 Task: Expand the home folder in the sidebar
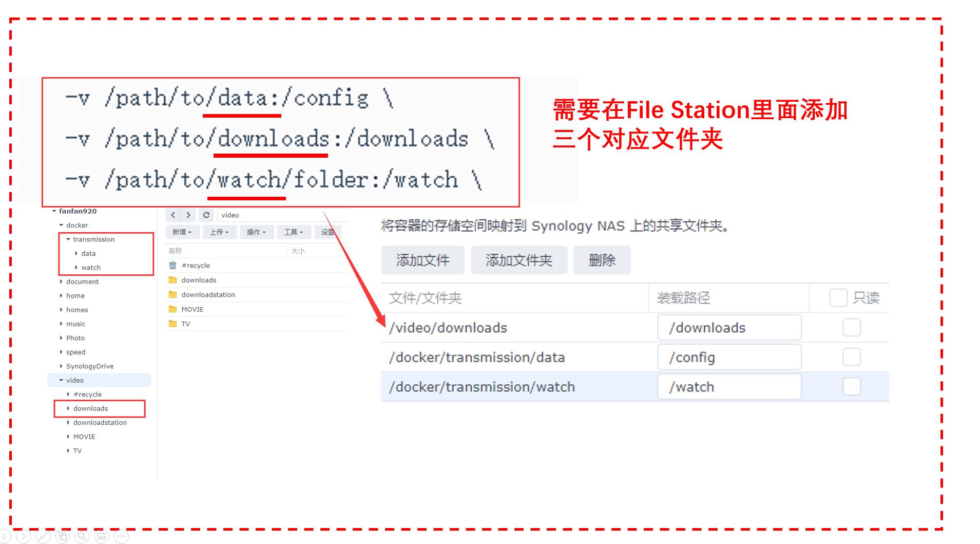[61, 295]
